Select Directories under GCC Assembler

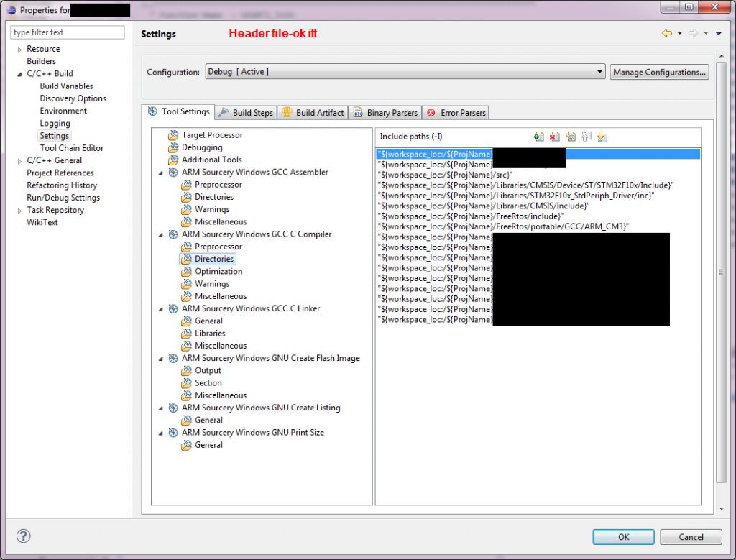pos(214,197)
